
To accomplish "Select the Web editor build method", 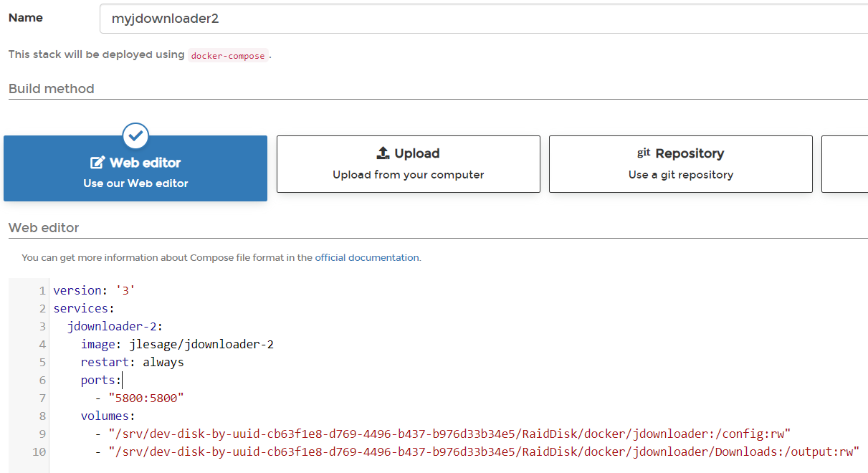I will pos(135,168).
